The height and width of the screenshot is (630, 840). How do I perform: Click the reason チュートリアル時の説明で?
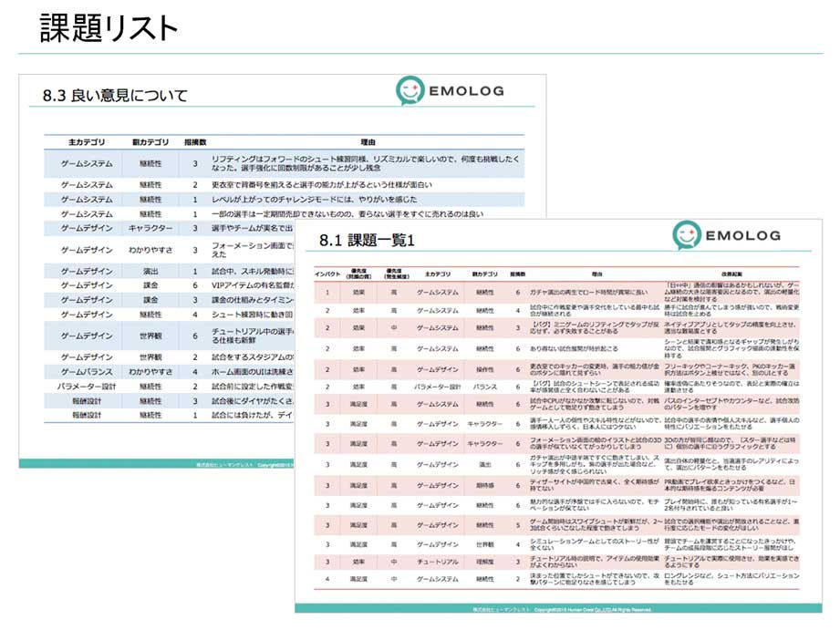coord(595,562)
